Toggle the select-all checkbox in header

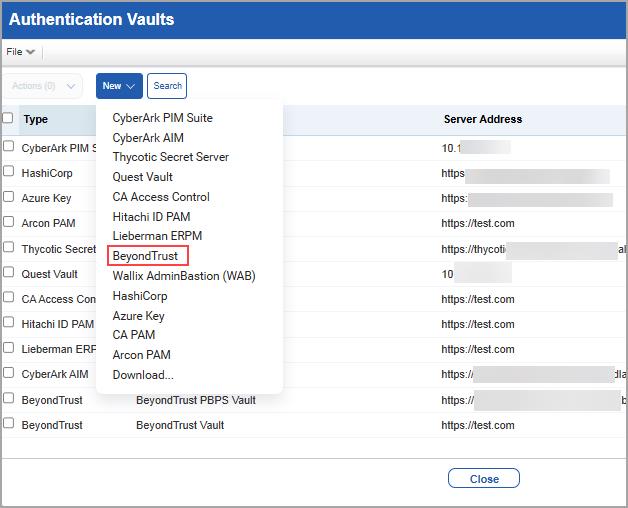click(8, 118)
